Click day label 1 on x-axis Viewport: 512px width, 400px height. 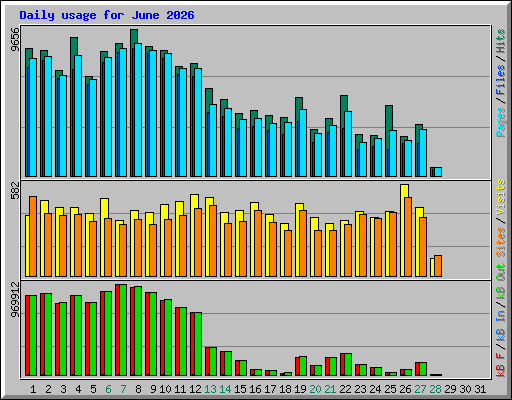coord(33,389)
